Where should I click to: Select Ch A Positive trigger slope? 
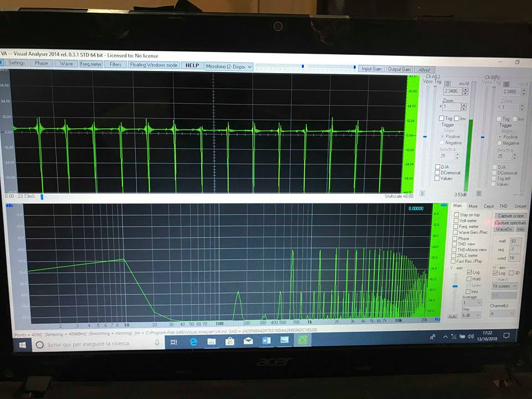(442, 136)
